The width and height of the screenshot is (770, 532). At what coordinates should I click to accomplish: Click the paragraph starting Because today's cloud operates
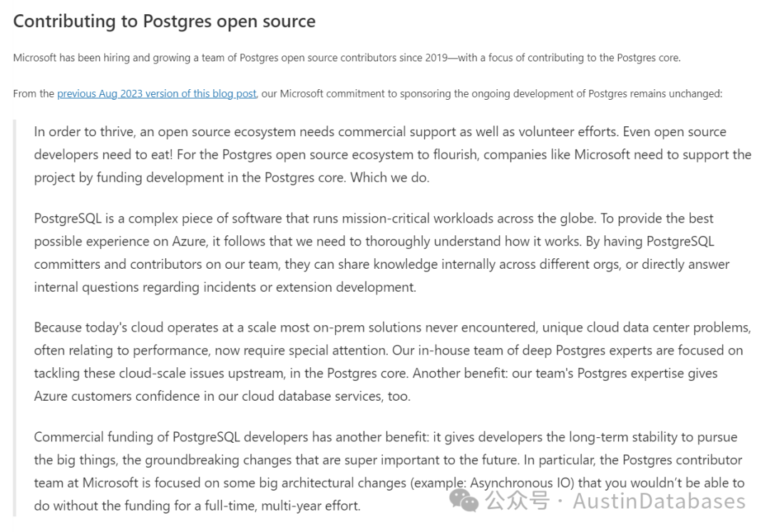(x=392, y=362)
